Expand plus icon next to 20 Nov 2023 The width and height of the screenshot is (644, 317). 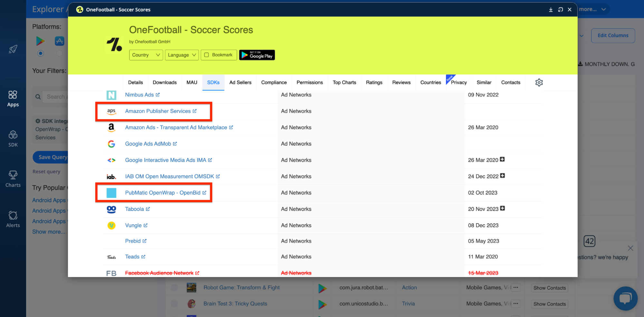pyautogui.click(x=503, y=208)
